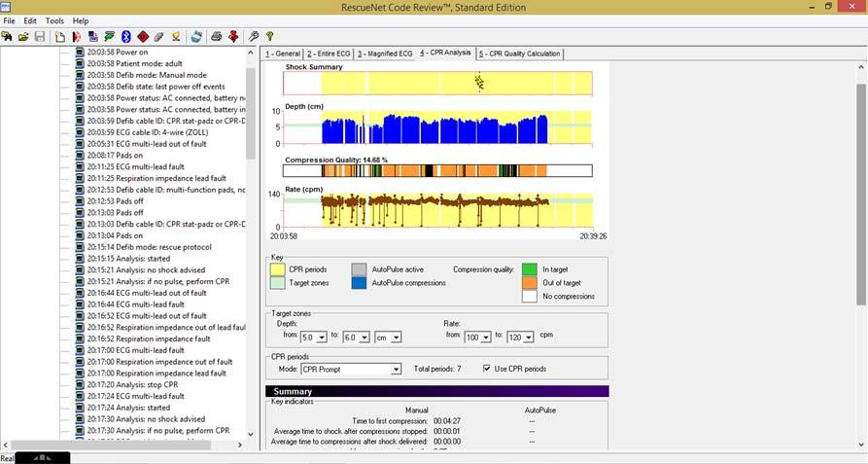The height and width of the screenshot is (464, 868).
Task: Select the 4 - CPR Analysis tab
Action: pos(445,53)
